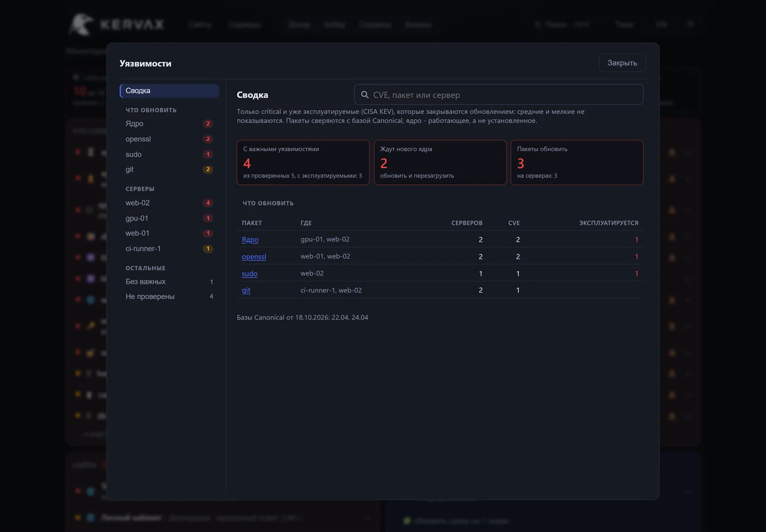Click the web-02 cell in the sudo row
This screenshot has height=532, width=766.
point(312,273)
